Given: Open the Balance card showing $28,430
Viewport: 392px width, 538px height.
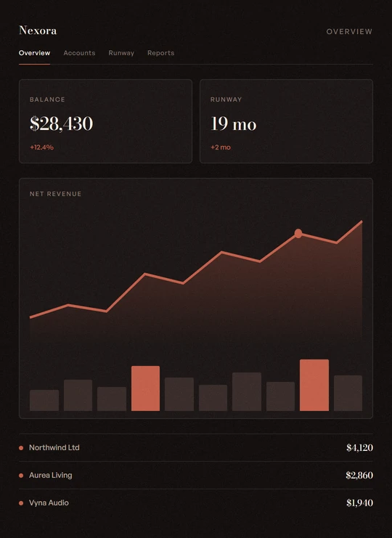Looking at the screenshot, I should coord(106,121).
